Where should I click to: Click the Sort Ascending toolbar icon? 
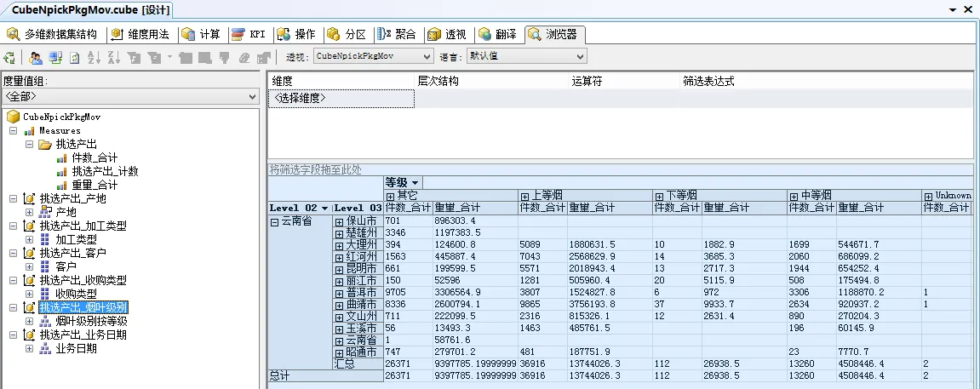(x=94, y=57)
